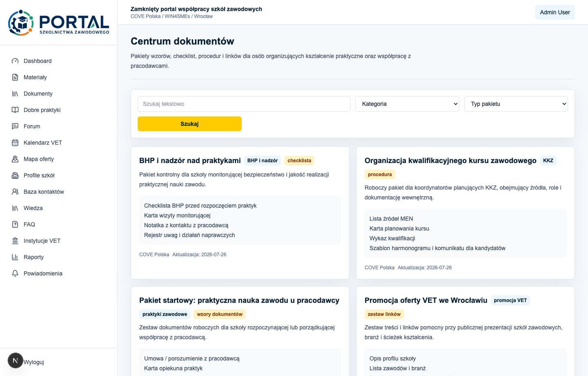The image size is (588, 376).
Task: Click the Dobre praktyki book icon
Action: [x=15, y=110]
